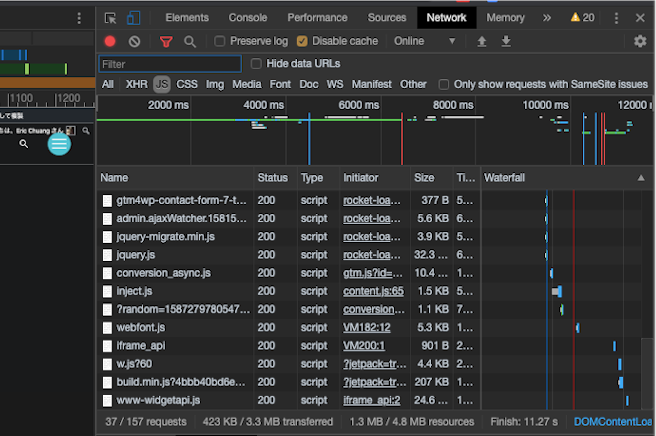Filter requests by XHR
Image resolution: width=656 pixels, height=436 pixels.
point(137,85)
